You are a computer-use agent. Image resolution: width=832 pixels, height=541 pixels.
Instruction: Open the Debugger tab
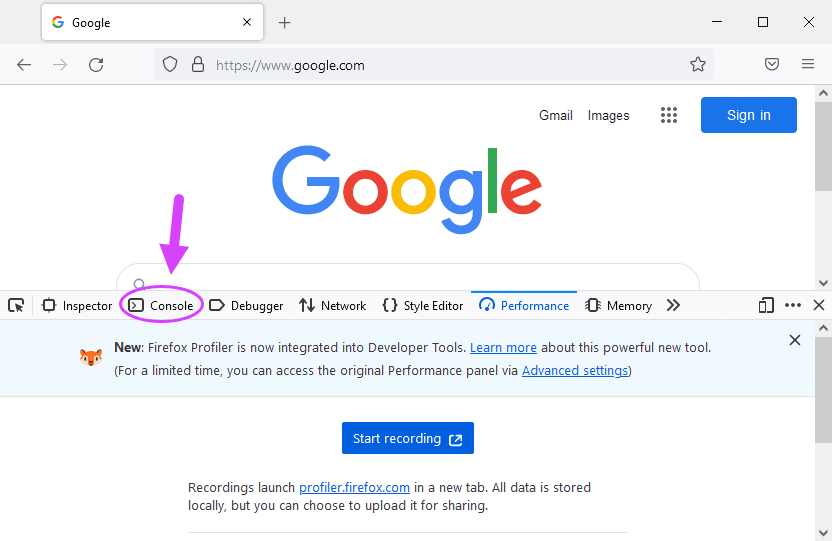coord(246,306)
